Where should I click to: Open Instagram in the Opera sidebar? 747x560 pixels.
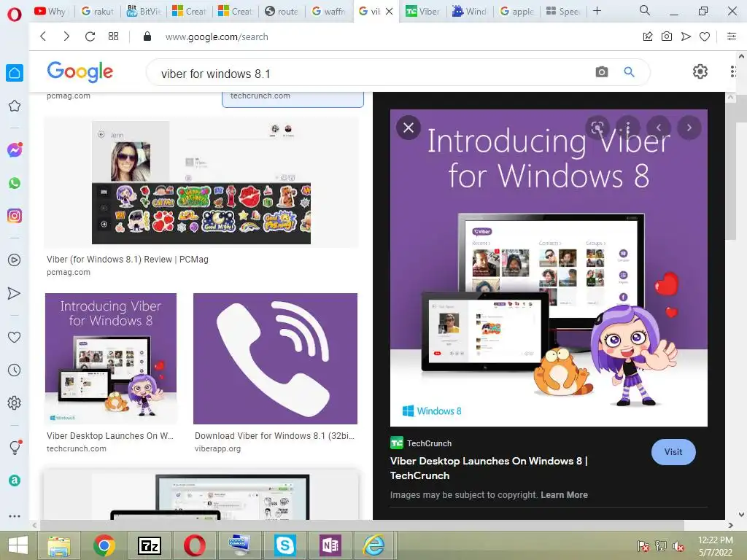coord(15,216)
